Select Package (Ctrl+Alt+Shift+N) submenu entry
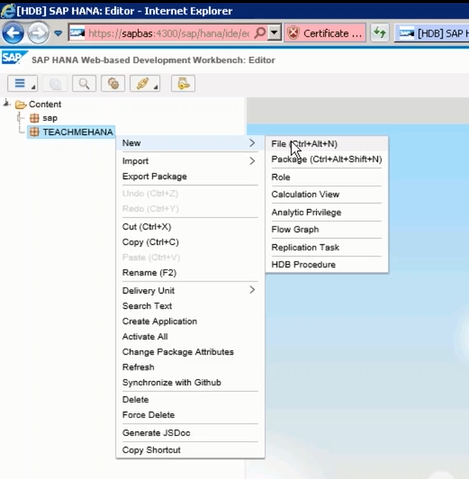This screenshot has width=469, height=479. coord(327,159)
